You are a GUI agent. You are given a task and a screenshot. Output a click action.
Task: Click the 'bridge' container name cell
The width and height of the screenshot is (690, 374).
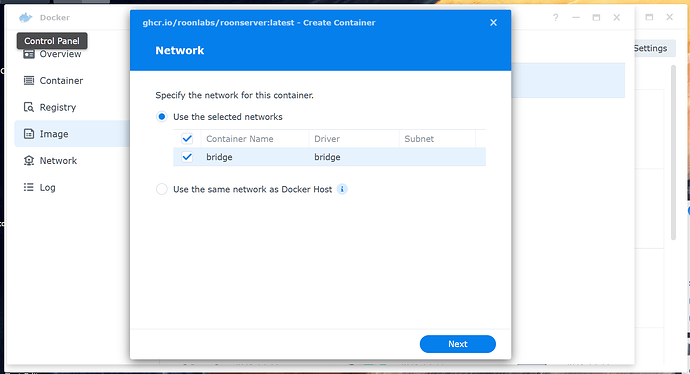[x=219, y=157]
